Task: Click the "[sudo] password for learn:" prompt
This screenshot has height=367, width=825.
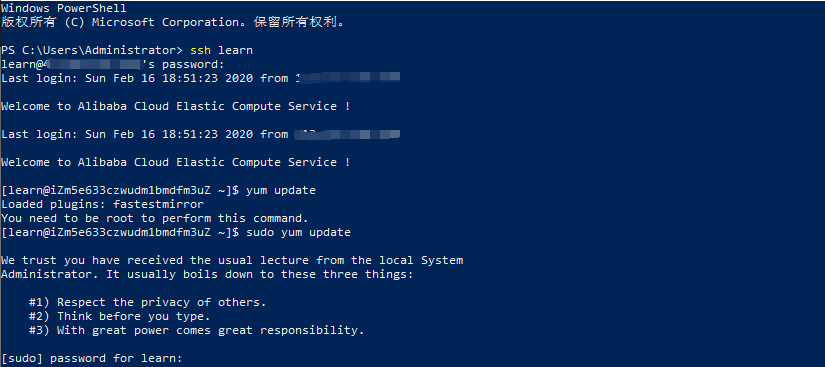Action: pyautogui.click(x=92, y=359)
